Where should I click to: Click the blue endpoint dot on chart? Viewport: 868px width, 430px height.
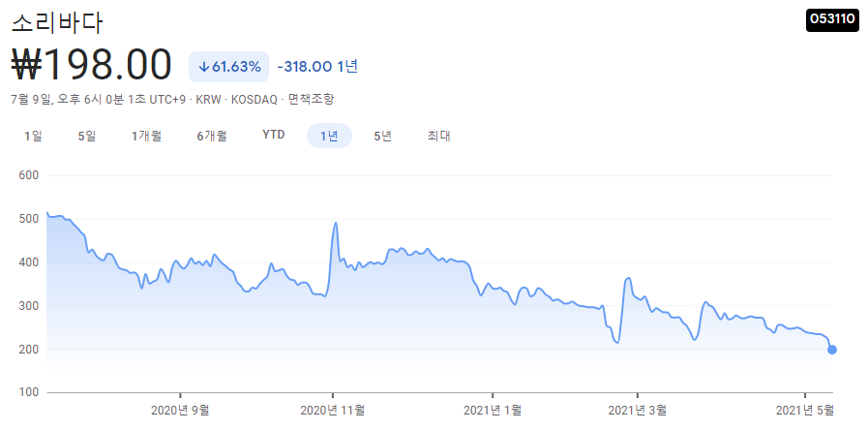[x=831, y=350]
